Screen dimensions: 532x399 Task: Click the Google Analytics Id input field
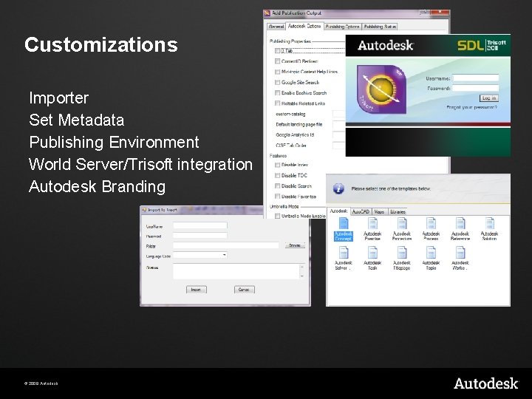(339, 135)
